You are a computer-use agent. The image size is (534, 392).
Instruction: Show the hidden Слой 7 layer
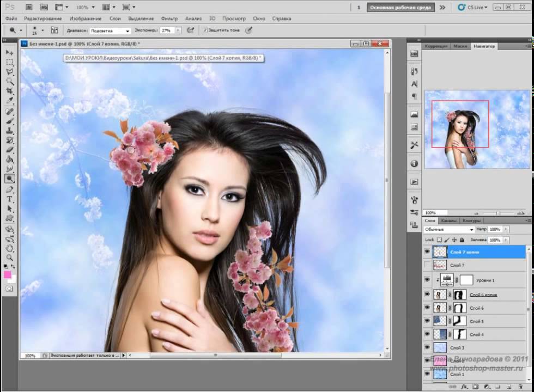click(x=427, y=265)
